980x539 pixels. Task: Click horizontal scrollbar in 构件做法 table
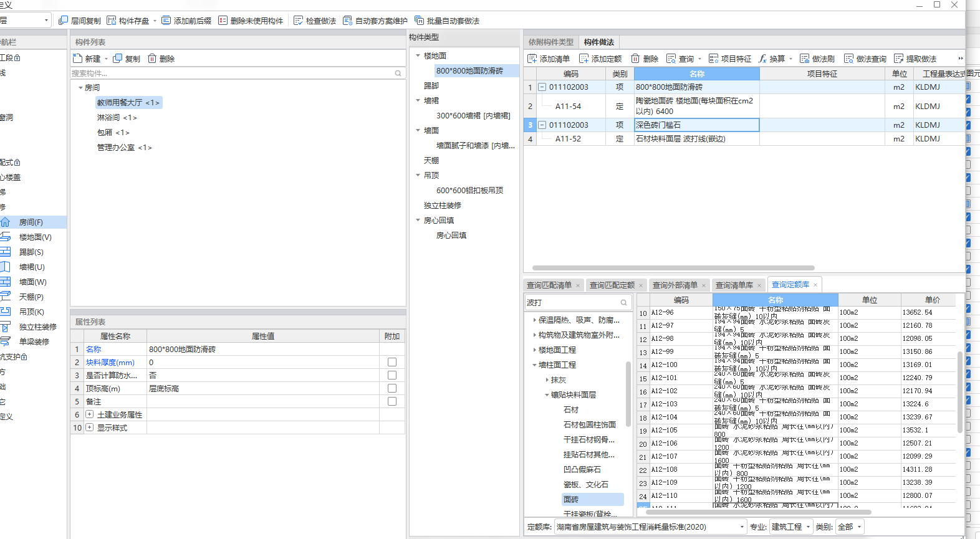pyautogui.click(x=673, y=268)
